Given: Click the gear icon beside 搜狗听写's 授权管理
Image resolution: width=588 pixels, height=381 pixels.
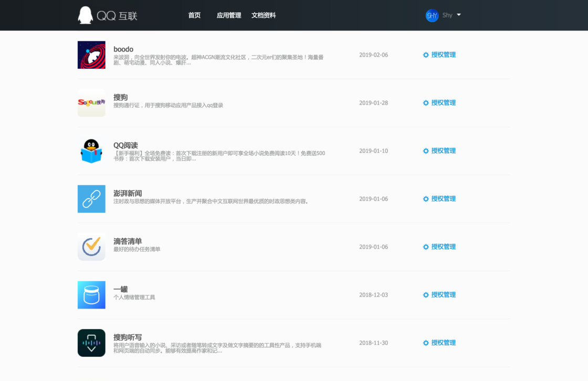Looking at the screenshot, I should 426,343.
